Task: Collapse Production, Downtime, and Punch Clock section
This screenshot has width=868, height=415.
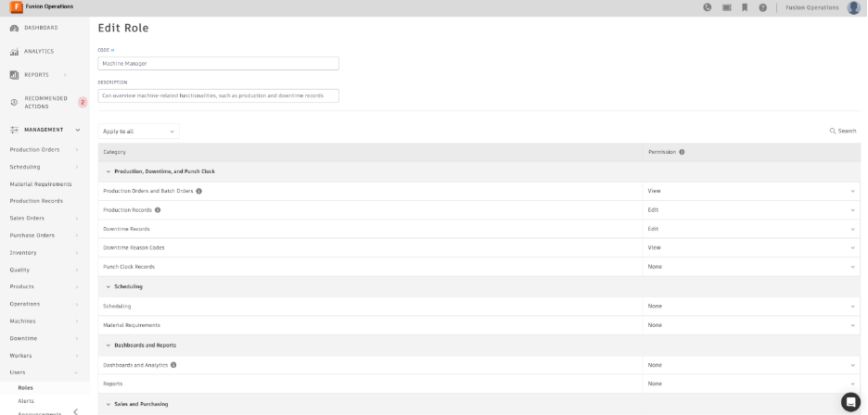Action: [x=108, y=171]
